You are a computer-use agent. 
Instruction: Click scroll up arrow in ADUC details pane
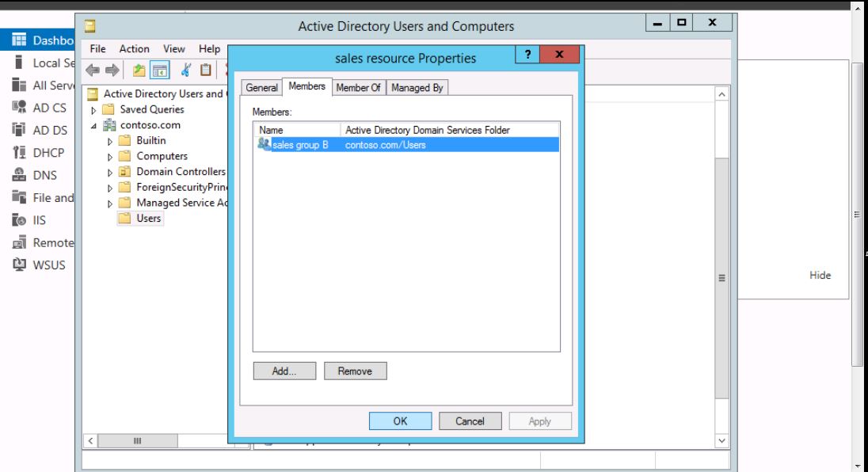pos(721,94)
